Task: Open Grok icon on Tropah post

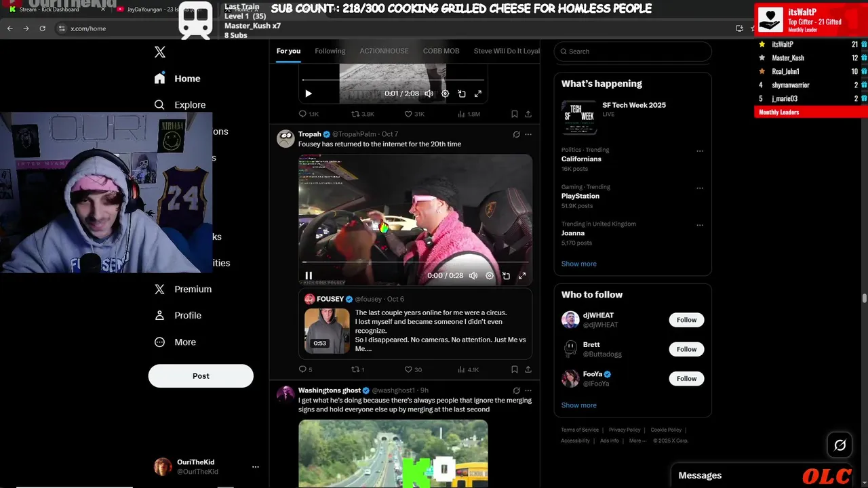Action: [517, 134]
